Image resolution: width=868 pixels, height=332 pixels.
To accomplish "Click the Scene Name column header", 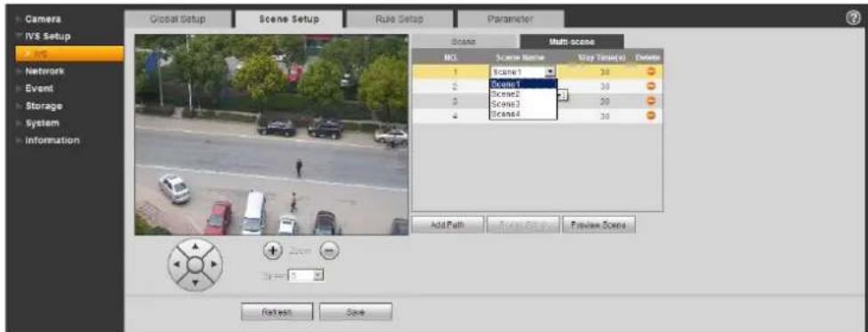I will coord(518,57).
